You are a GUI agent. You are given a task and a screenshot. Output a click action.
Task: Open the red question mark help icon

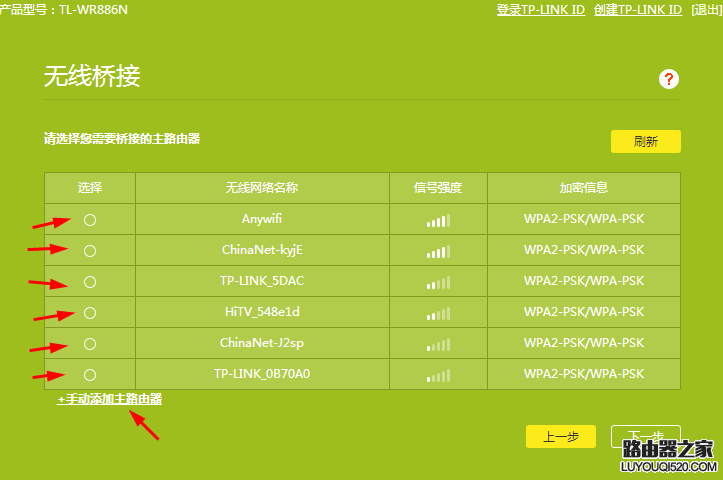point(669,79)
